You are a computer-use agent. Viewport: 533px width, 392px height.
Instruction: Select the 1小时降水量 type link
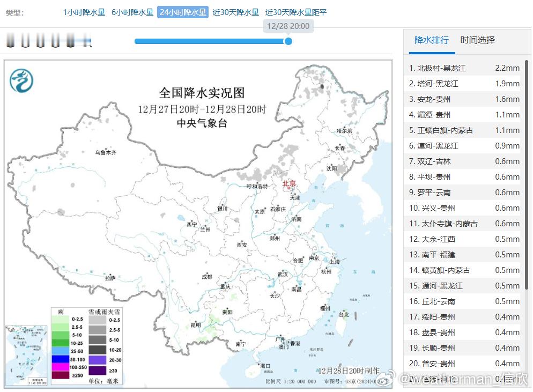[x=84, y=12]
